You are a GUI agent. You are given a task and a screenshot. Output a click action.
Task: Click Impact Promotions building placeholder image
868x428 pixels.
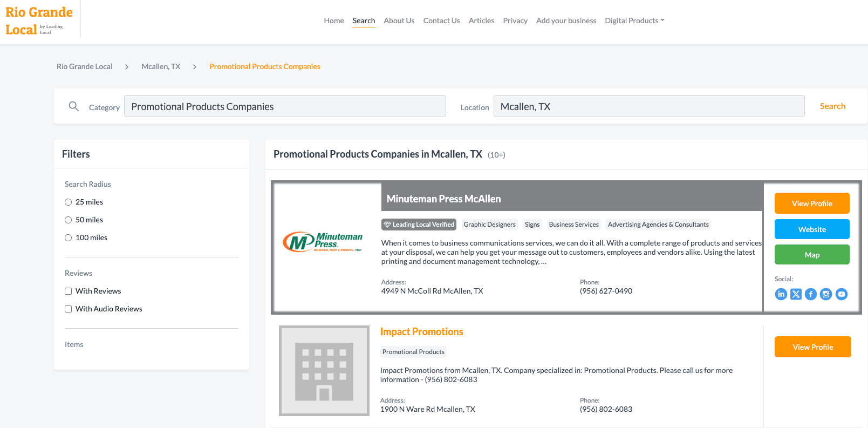pyautogui.click(x=324, y=371)
